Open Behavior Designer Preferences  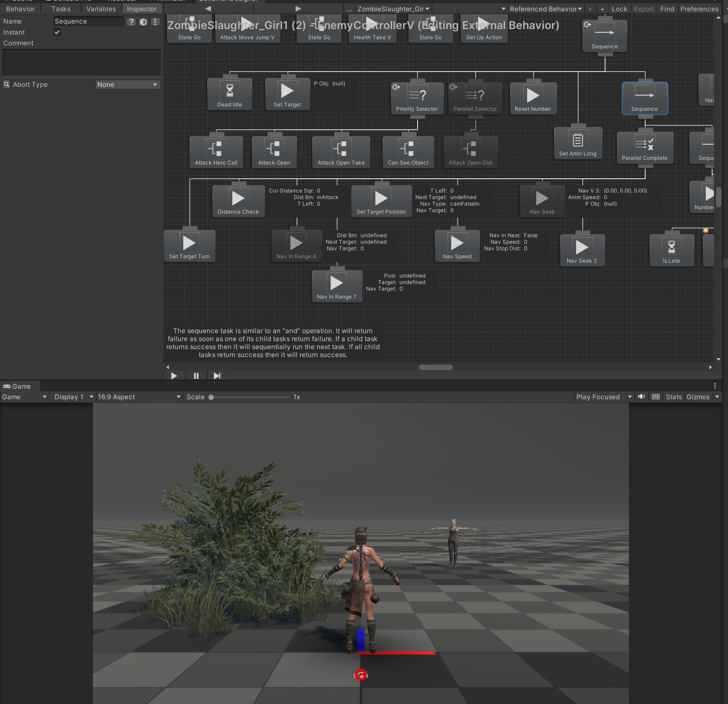(699, 9)
